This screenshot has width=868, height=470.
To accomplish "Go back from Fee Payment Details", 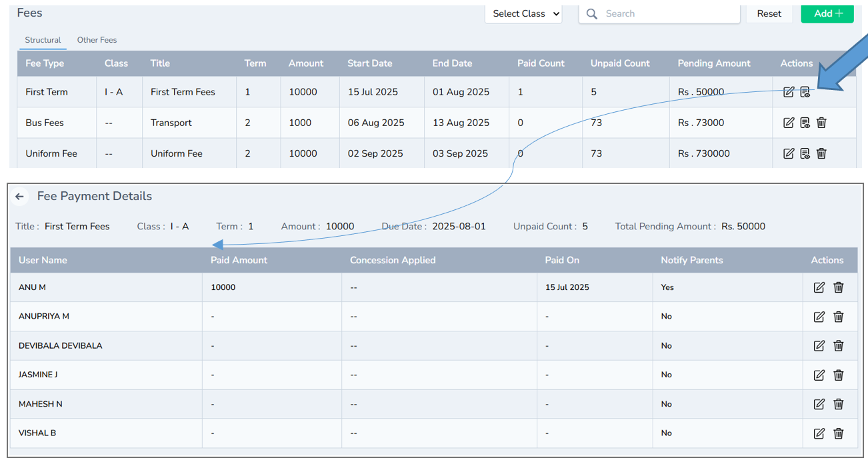I will (x=20, y=197).
